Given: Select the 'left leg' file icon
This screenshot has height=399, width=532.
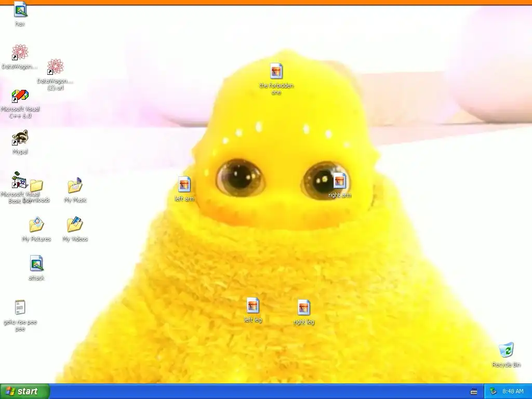Looking at the screenshot, I should tap(253, 305).
